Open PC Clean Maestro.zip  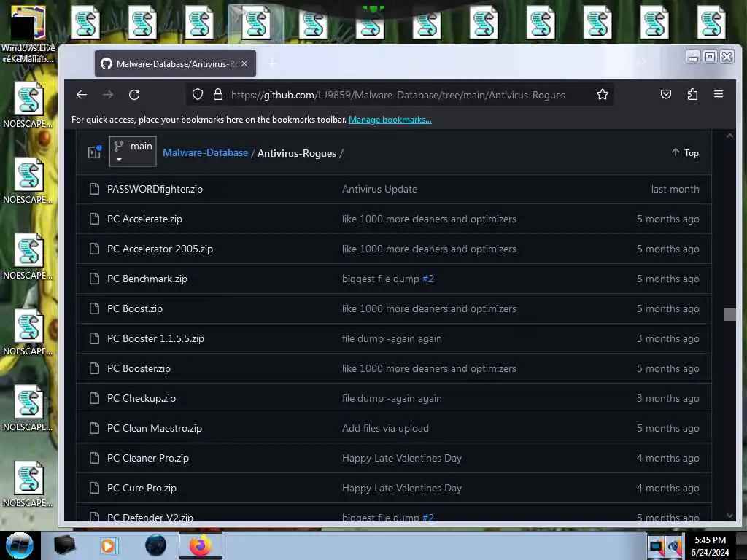point(155,428)
